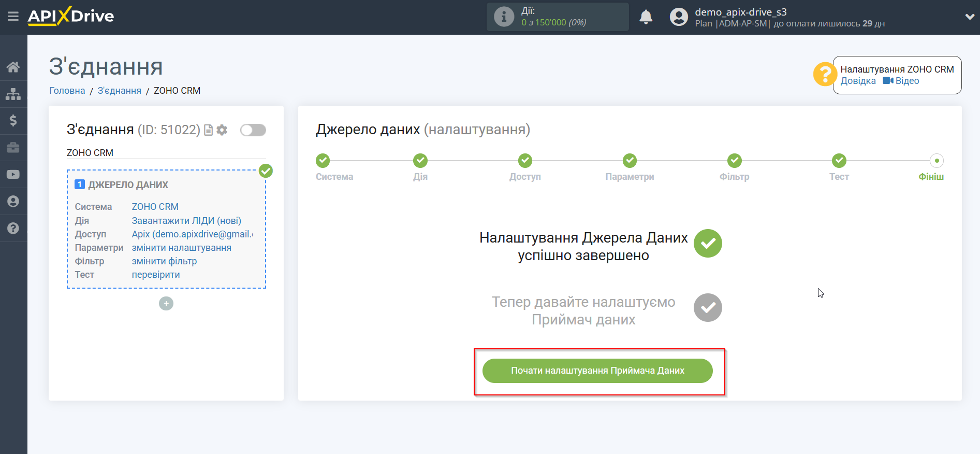
Task: Open the hamburger menu
Action: (x=13, y=17)
